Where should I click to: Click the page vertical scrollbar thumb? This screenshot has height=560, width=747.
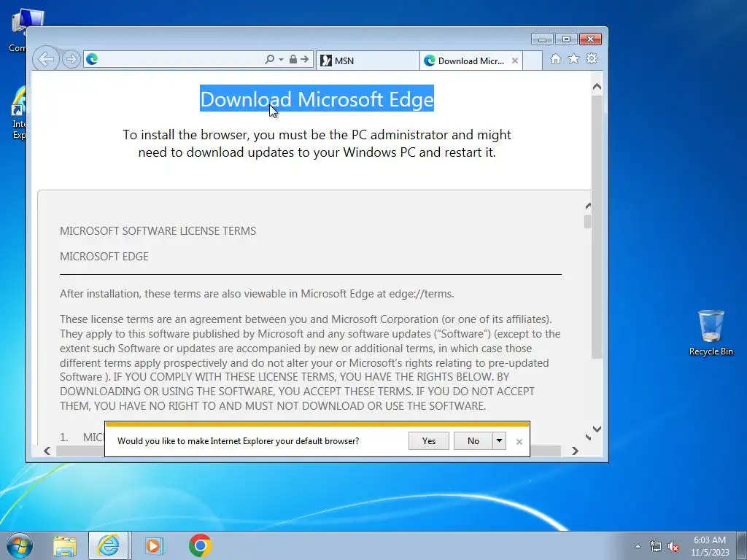pos(597,227)
